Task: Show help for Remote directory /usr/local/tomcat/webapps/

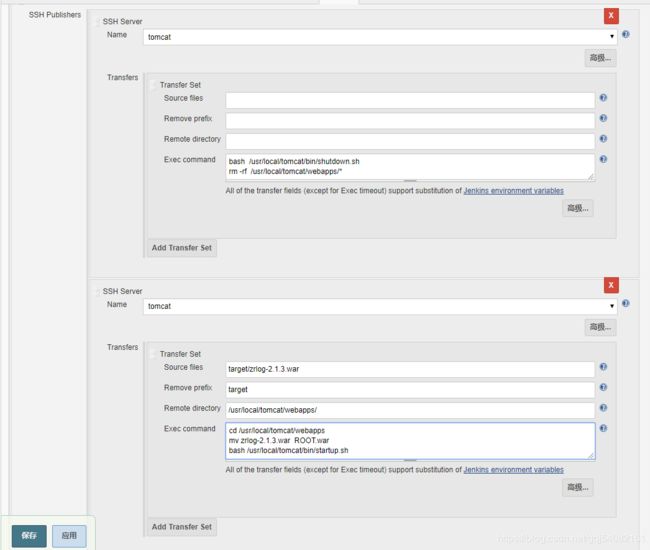Action: [x=603, y=408]
